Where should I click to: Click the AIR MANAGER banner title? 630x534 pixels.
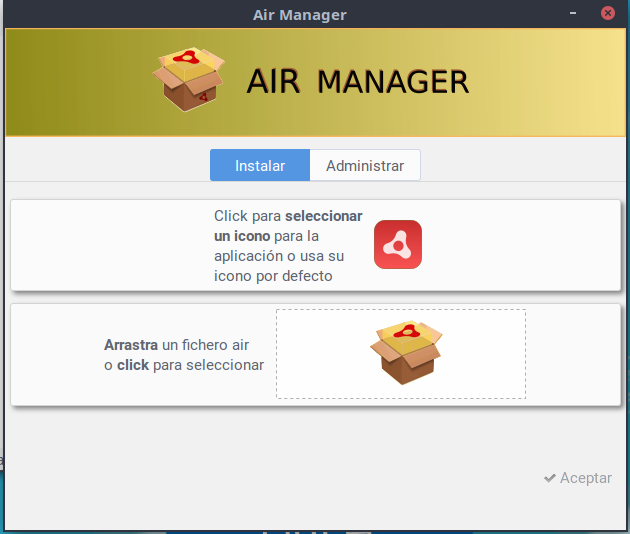click(358, 82)
